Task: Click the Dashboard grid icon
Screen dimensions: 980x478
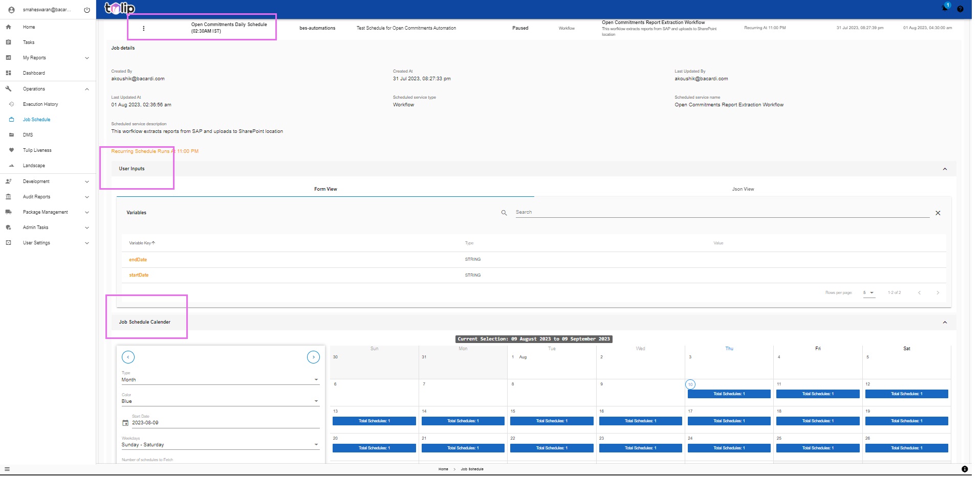Action: click(x=8, y=73)
